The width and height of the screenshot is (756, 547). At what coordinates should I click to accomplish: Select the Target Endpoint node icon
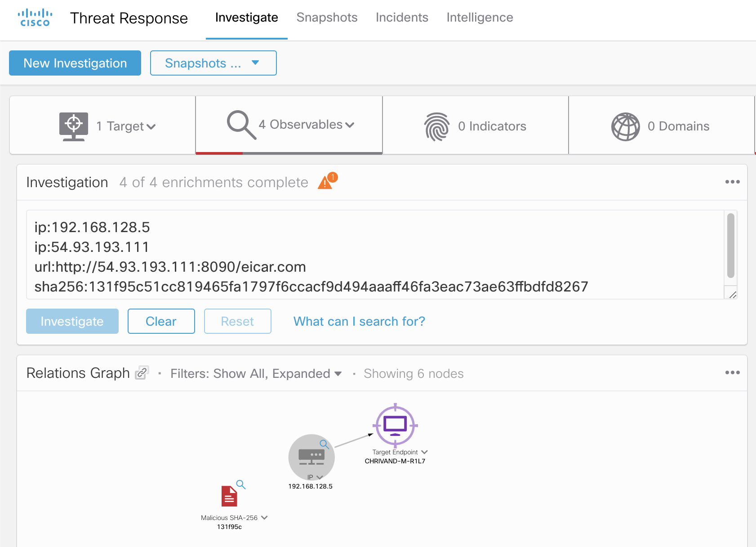tap(395, 425)
